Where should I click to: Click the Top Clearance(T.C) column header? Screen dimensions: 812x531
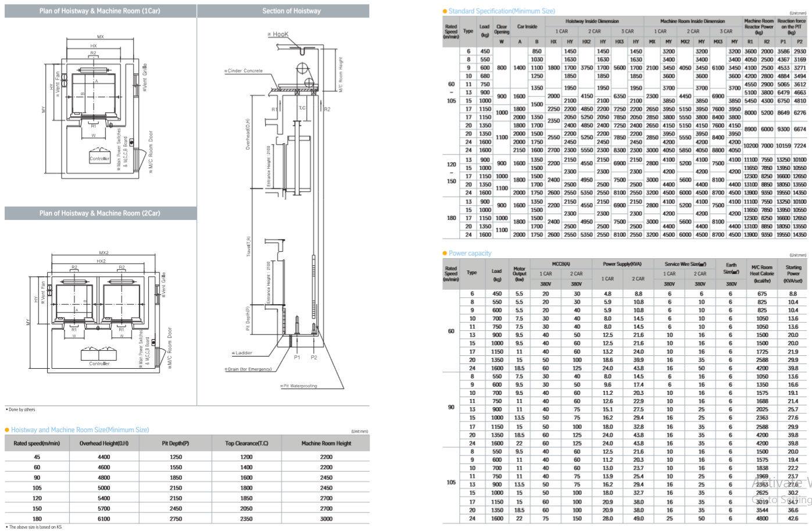[x=246, y=443]
